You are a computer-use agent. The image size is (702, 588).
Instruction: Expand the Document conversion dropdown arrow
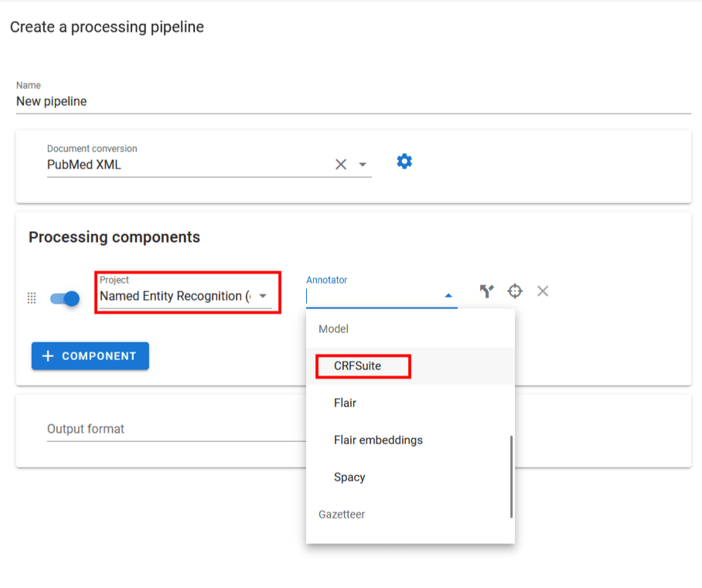[363, 165]
